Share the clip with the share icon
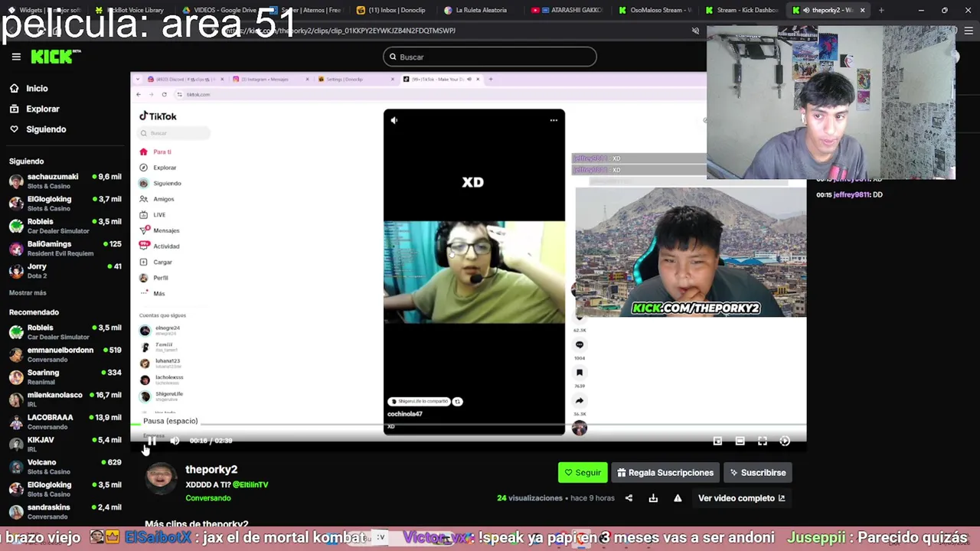The width and height of the screenshot is (980, 551). pos(629,498)
